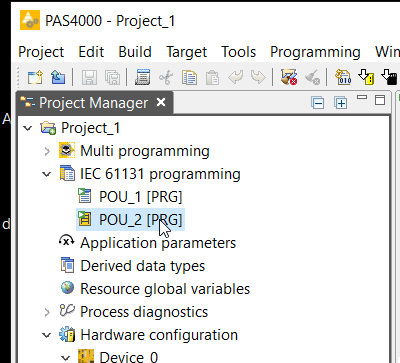Collapse the Hardware configuration node

click(x=47, y=335)
